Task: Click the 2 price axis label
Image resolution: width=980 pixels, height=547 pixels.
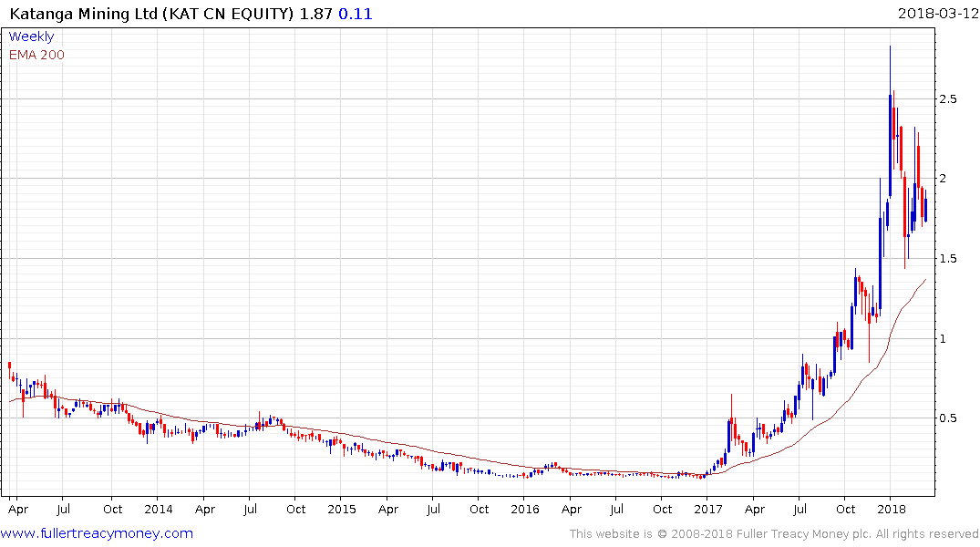Action: [944, 179]
